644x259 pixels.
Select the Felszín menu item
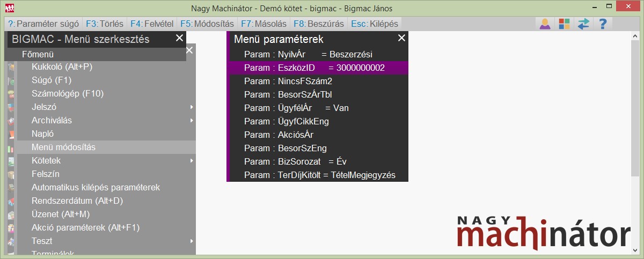pyautogui.click(x=106, y=174)
